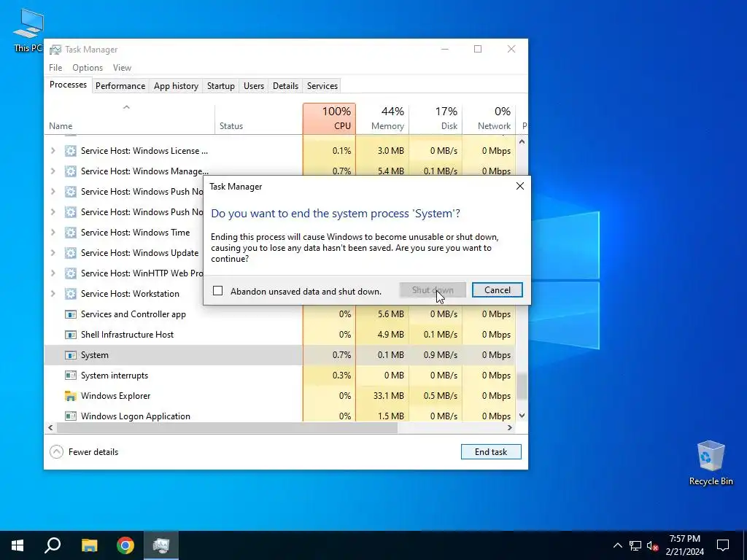Click the System process icon
Screen dimensions: 747x560
tap(71, 355)
